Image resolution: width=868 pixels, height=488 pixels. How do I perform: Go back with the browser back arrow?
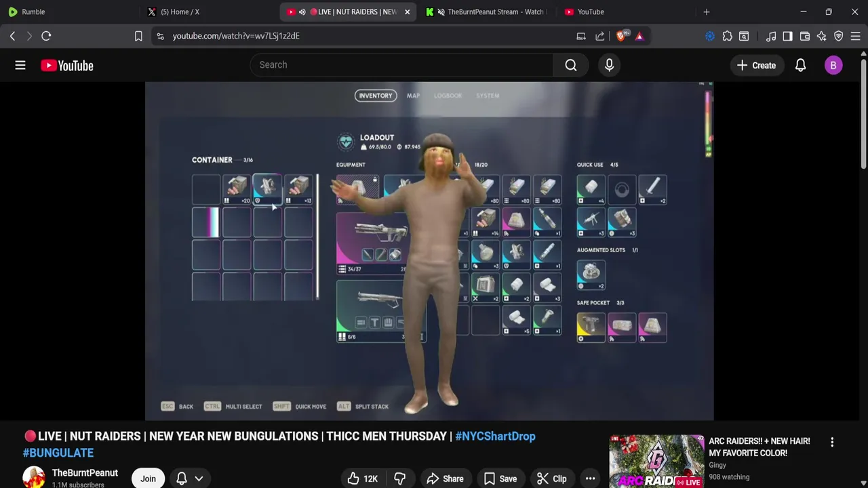click(12, 36)
